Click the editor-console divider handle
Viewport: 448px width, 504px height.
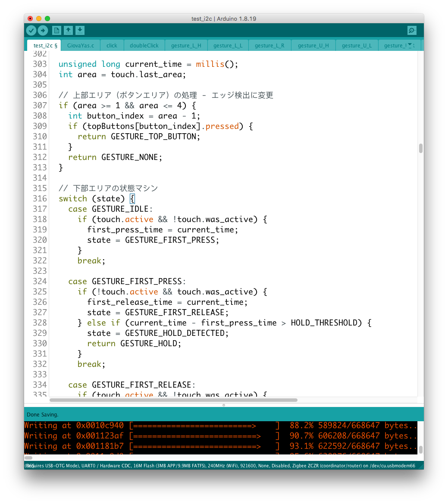(x=223, y=405)
